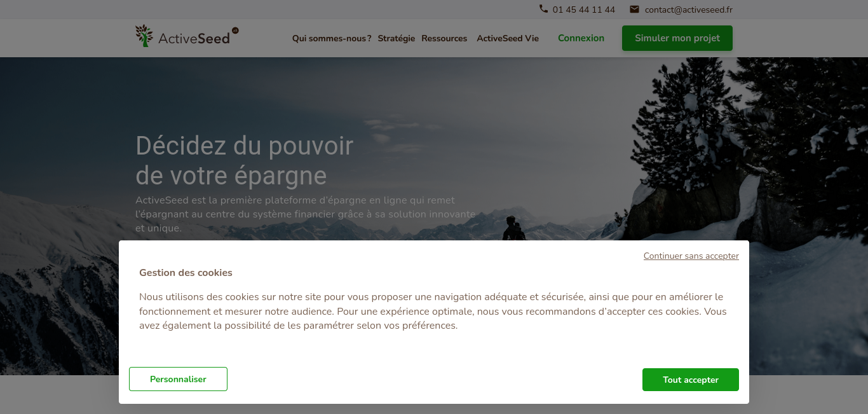Click Continuer sans accepter link
This screenshot has width=868, height=414.
tap(691, 256)
